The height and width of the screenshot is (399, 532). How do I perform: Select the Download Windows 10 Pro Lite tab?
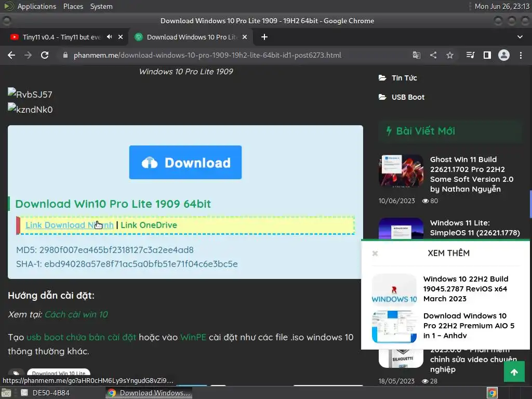[191, 37]
